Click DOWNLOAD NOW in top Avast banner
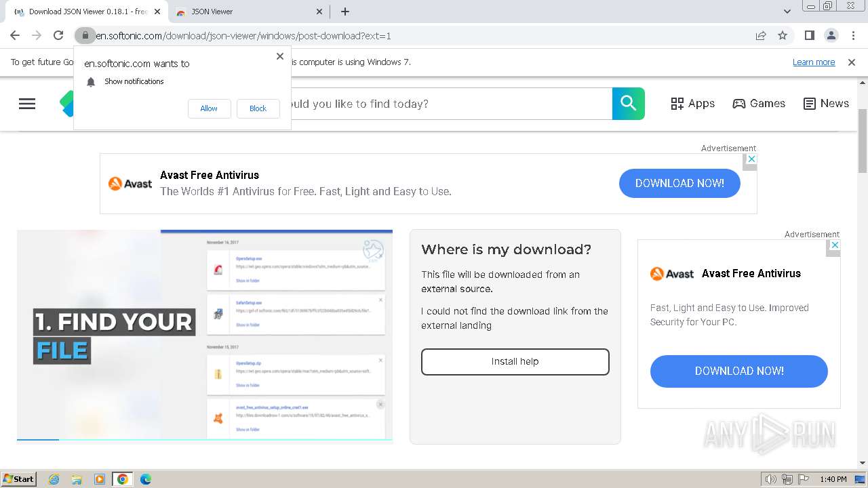868x488 pixels. (x=679, y=183)
